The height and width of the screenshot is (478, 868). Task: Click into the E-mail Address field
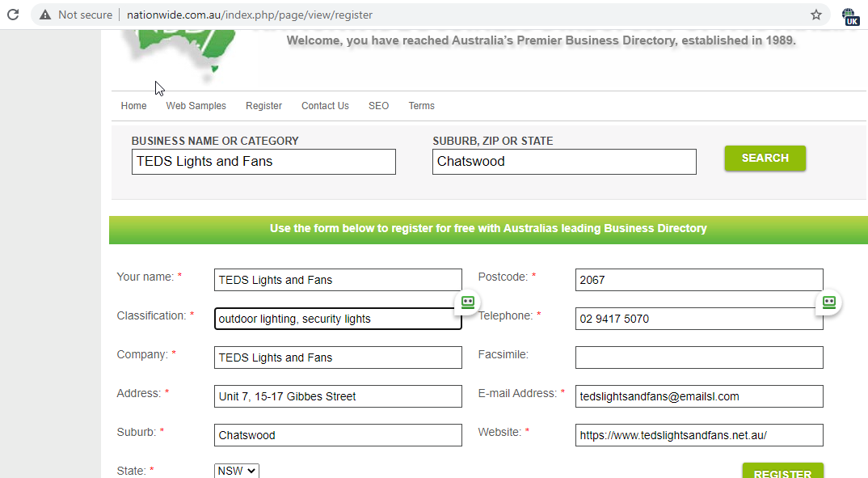[699, 396]
